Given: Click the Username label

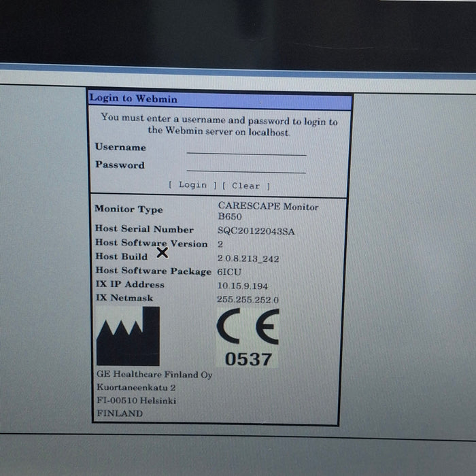Looking at the screenshot, I should [120, 148].
